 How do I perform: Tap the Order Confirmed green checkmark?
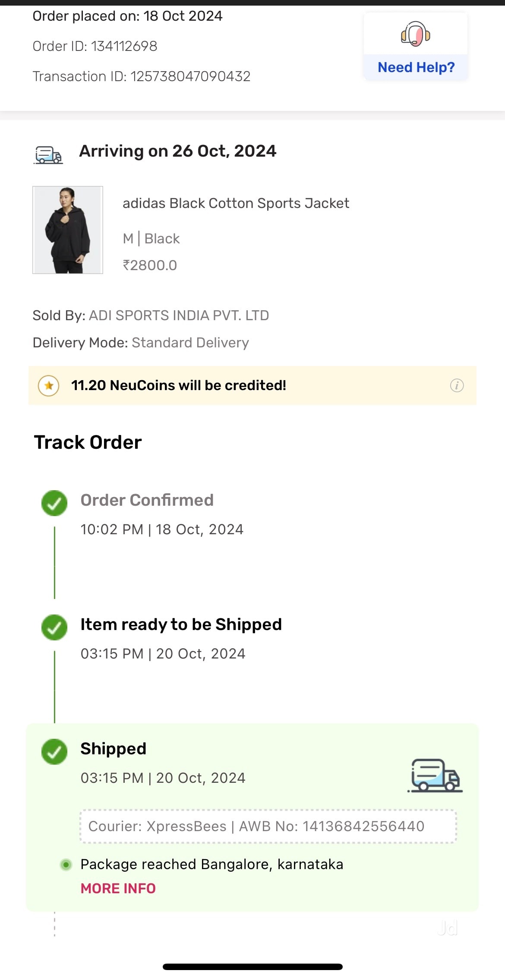click(54, 503)
